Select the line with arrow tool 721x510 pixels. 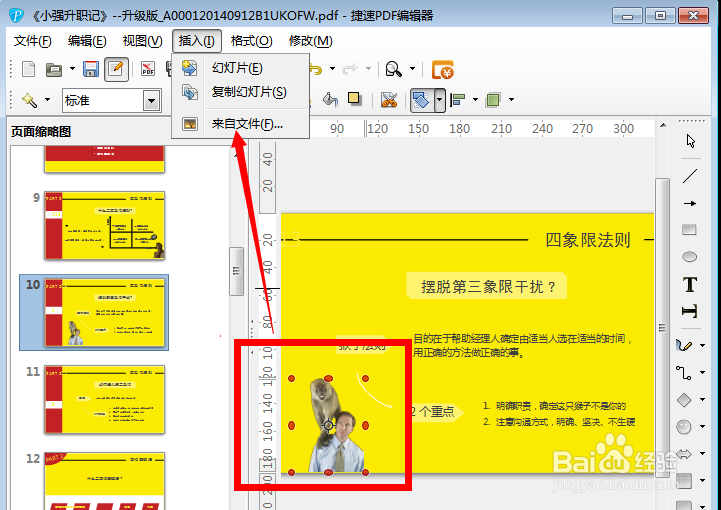click(690, 203)
